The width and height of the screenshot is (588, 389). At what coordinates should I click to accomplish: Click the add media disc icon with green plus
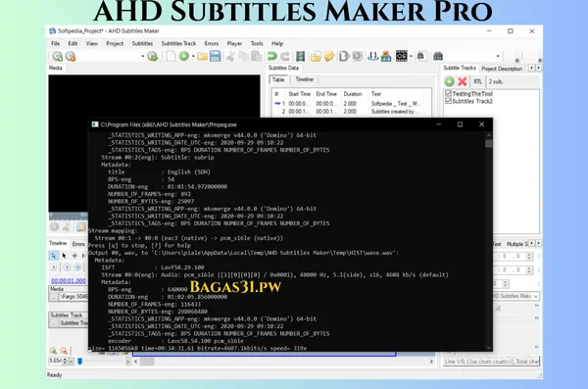coord(58,56)
